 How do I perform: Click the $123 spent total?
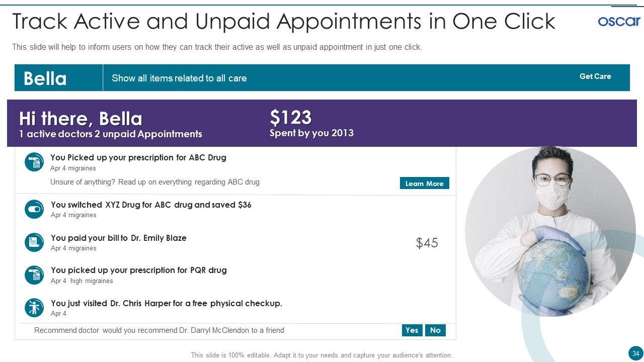(x=291, y=118)
